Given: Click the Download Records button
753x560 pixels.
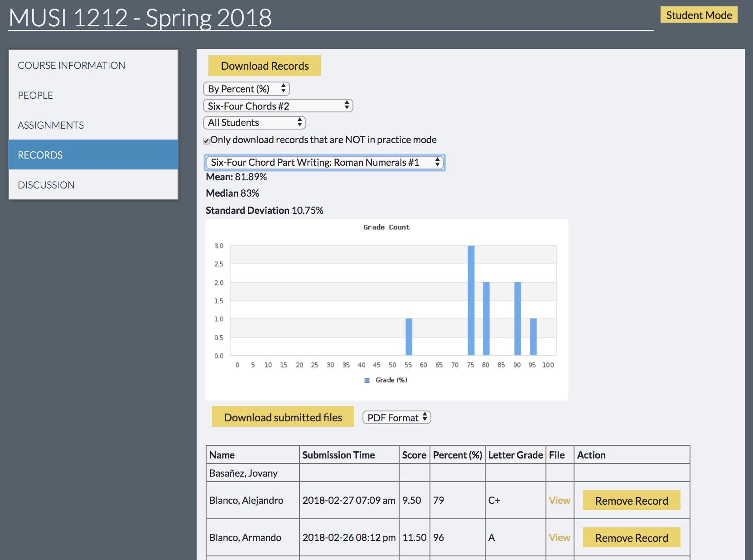Looking at the screenshot, I should [264, 66].
